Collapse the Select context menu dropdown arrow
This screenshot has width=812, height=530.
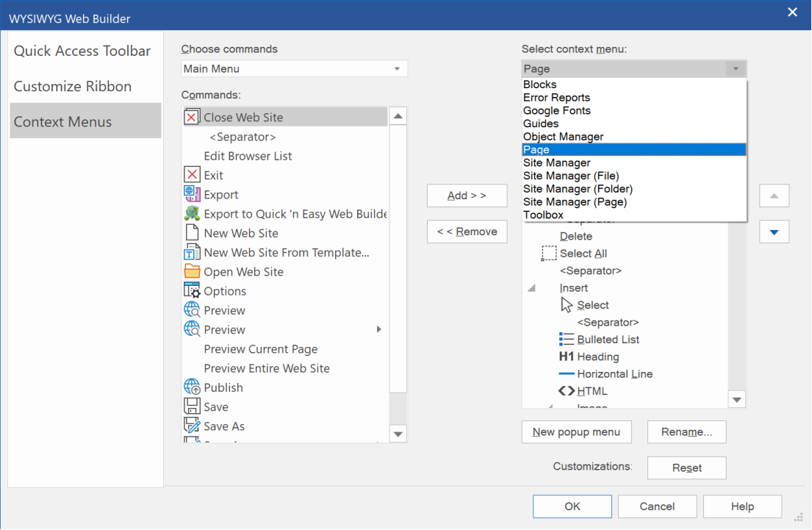point(735,69)
